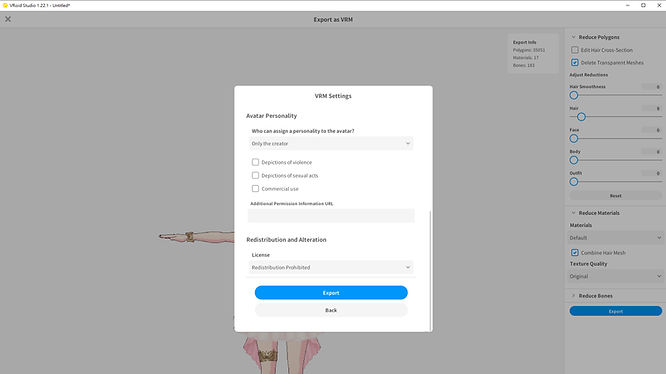Uncheck Delete Transparent Meshes
This screenshot has height=374, width=666.
(575, 62)
